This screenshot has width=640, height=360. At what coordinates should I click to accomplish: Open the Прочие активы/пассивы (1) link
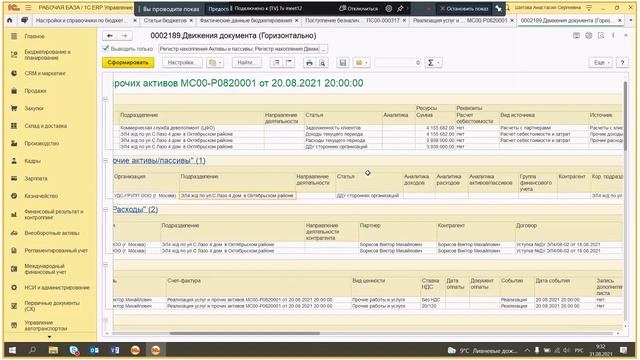[159, 161]
